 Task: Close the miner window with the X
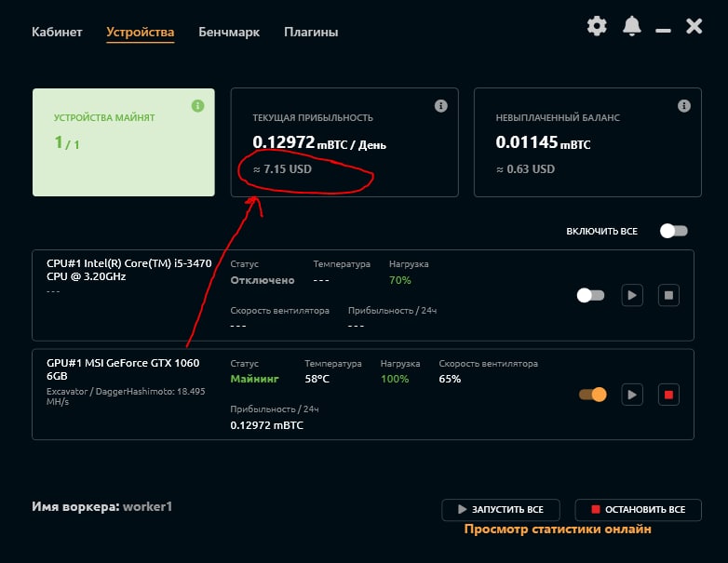tap(694, 26)
